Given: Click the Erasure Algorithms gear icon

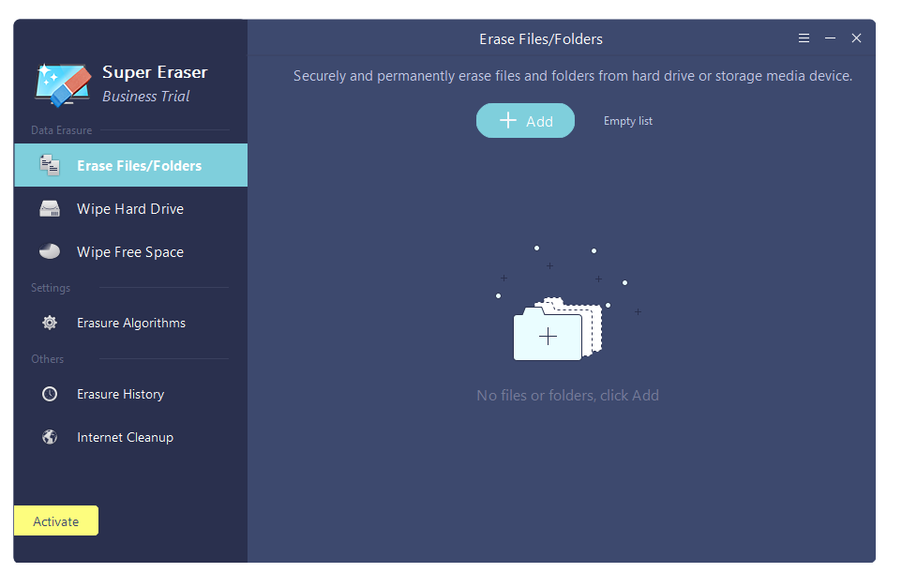Looking at the screenshot, I should [50, 324].
